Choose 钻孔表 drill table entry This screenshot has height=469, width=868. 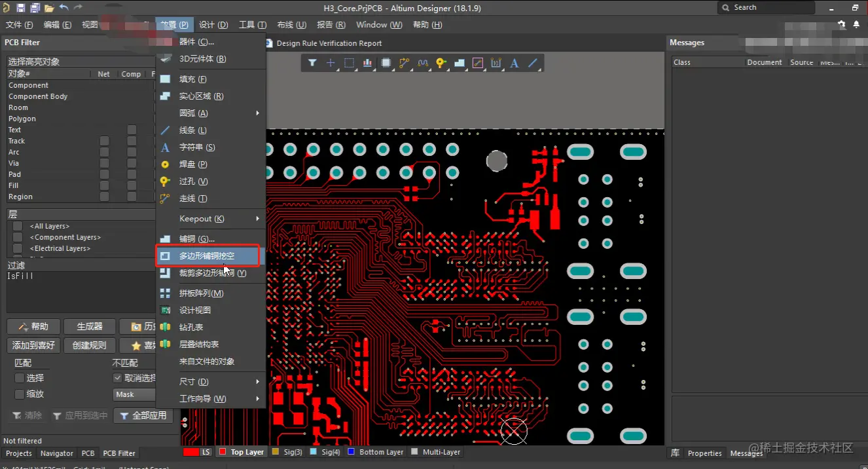coord(211,328)
